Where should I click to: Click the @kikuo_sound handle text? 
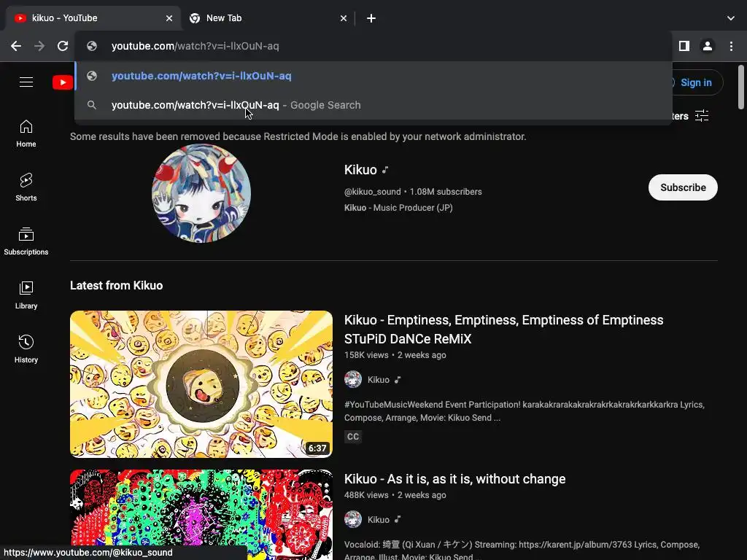(373, 192)
